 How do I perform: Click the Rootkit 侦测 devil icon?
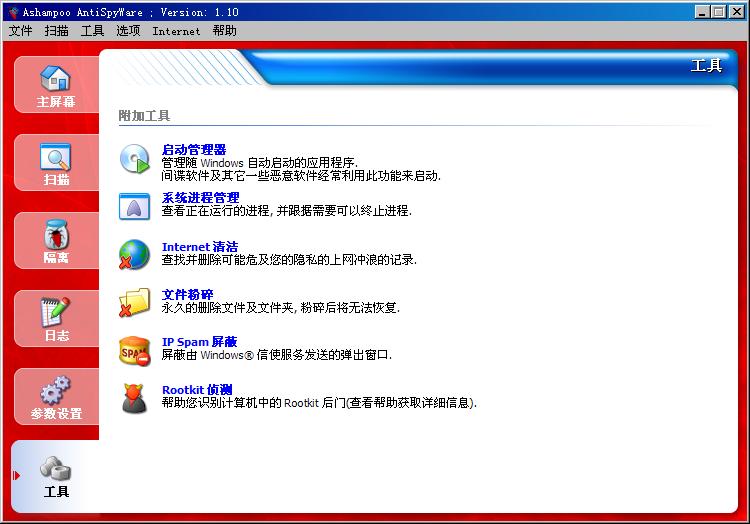click(134, 398)
